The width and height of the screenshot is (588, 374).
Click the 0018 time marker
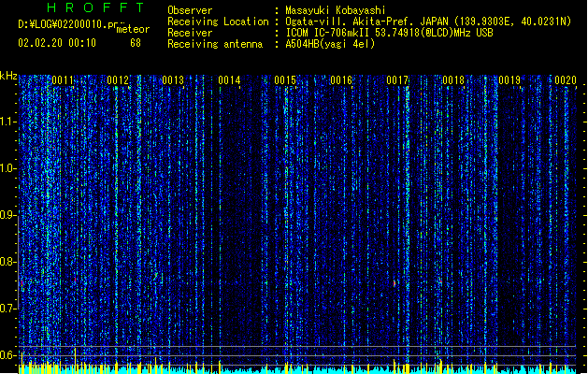[453, 80]
